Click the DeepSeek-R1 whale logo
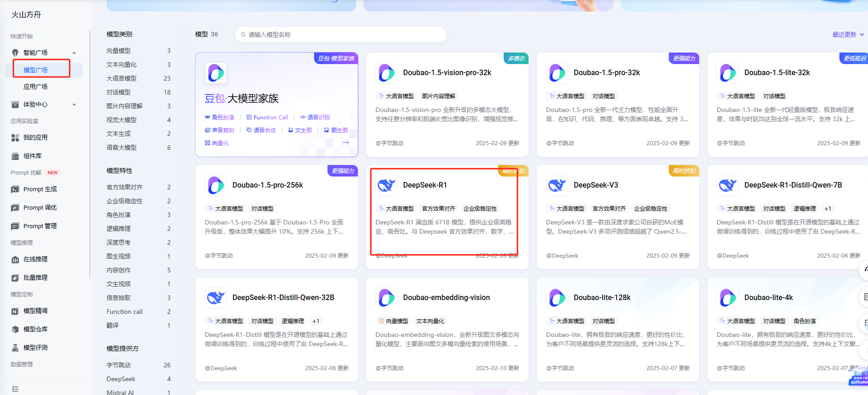The image size is (868, 395). point(386,185)
